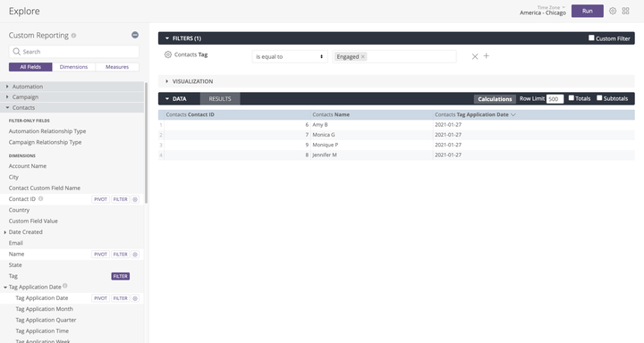This screenshot has width=644, height=343.
Task: Focus the field Search box
Action: click(x=74, y=52)
